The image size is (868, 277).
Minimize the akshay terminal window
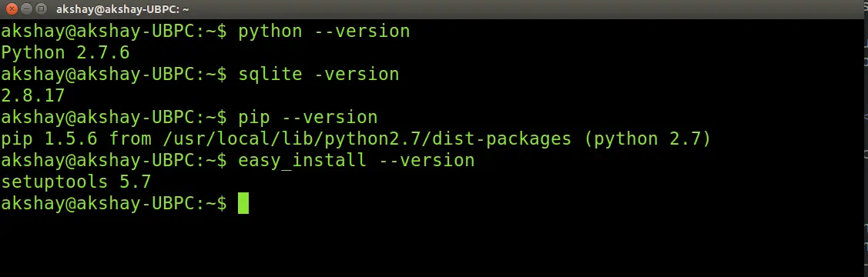[26, 8]
